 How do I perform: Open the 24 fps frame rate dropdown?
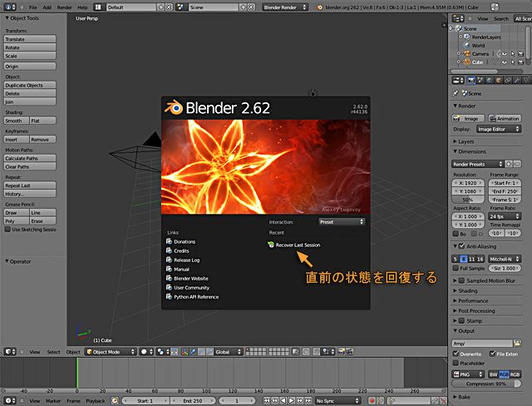(505, 216)
